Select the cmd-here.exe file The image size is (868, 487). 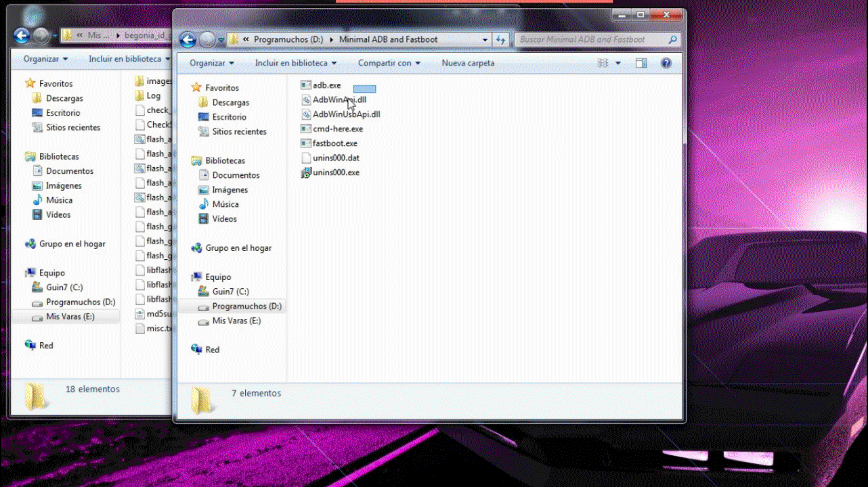pyautogui.click(x=332, y=129)
